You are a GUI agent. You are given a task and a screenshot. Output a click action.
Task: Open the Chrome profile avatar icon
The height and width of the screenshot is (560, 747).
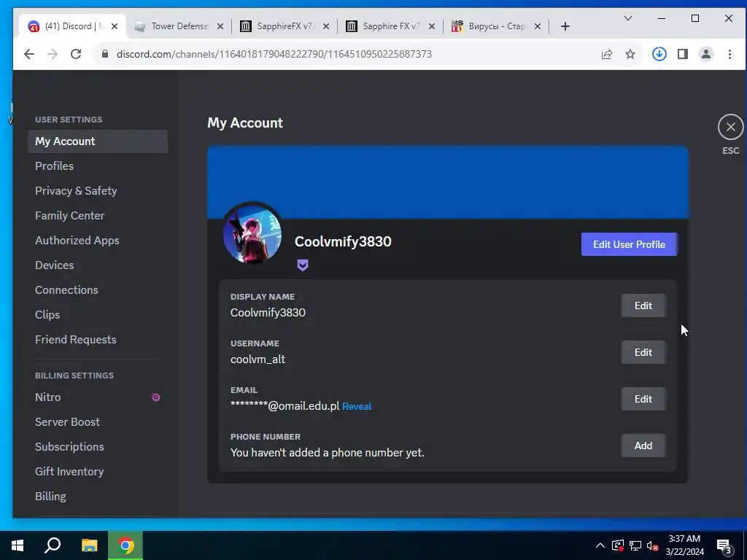pyautogui.click(x=706, y=54)
